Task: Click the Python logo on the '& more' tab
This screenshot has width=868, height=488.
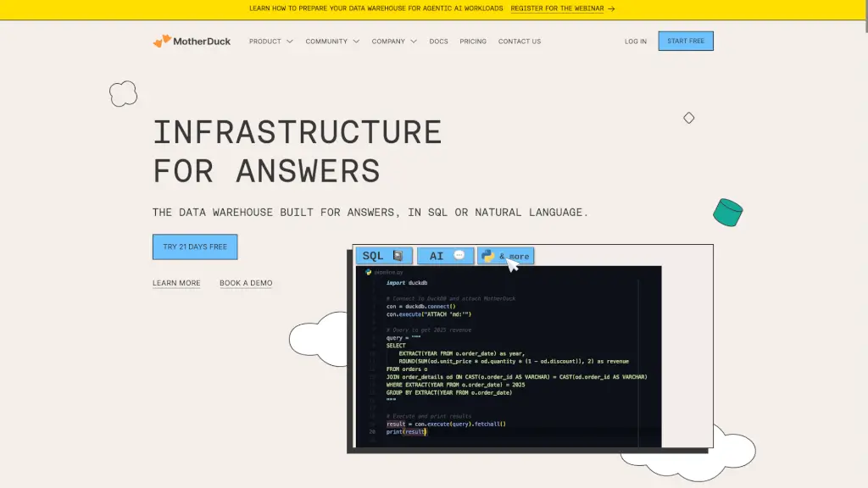Action: tap(487, 256)
